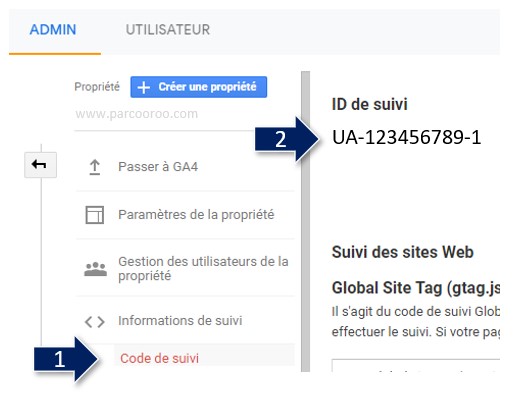Click the layout icon for Paramètres de la propriété
This screenshot has height=400, width=515.
tap(95, 215)
